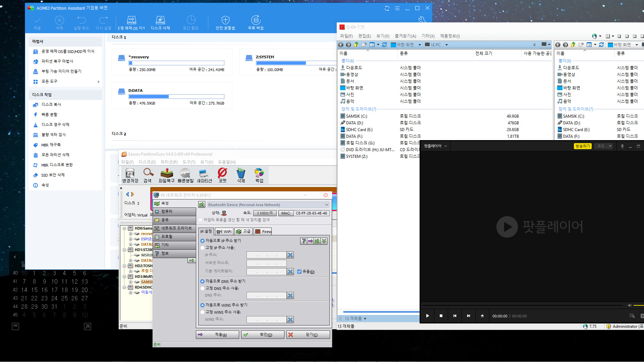Open 디스크(D) menu in PartitionGuru

pyautogui.click(x=147, y=162)
